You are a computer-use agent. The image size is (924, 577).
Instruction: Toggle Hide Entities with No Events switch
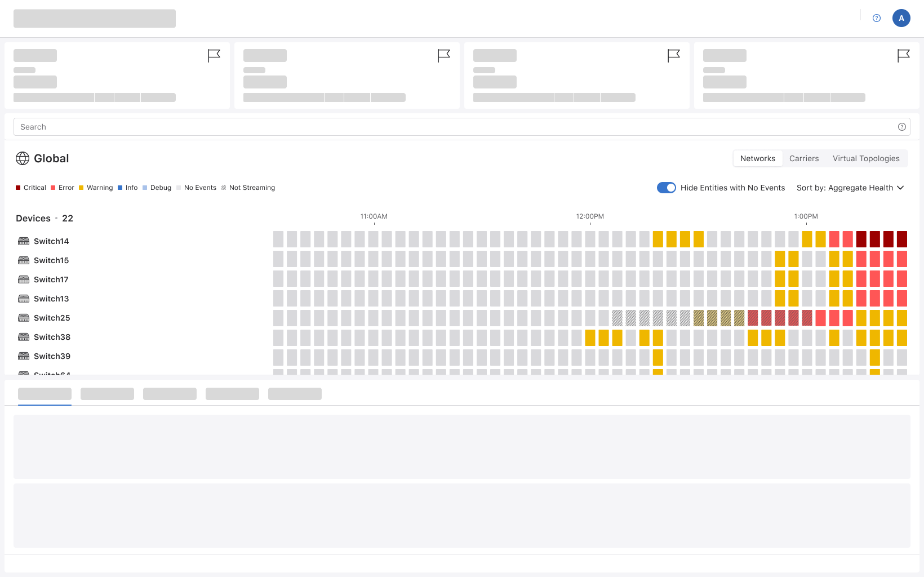[x=667, y=188]
